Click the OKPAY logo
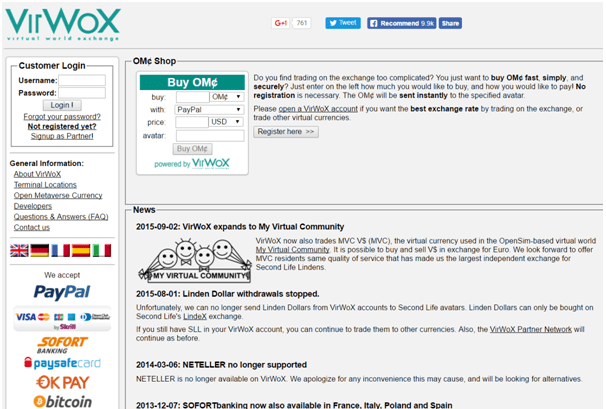The width and height of the screenshot is (606, 409). (x=62, y=383)
